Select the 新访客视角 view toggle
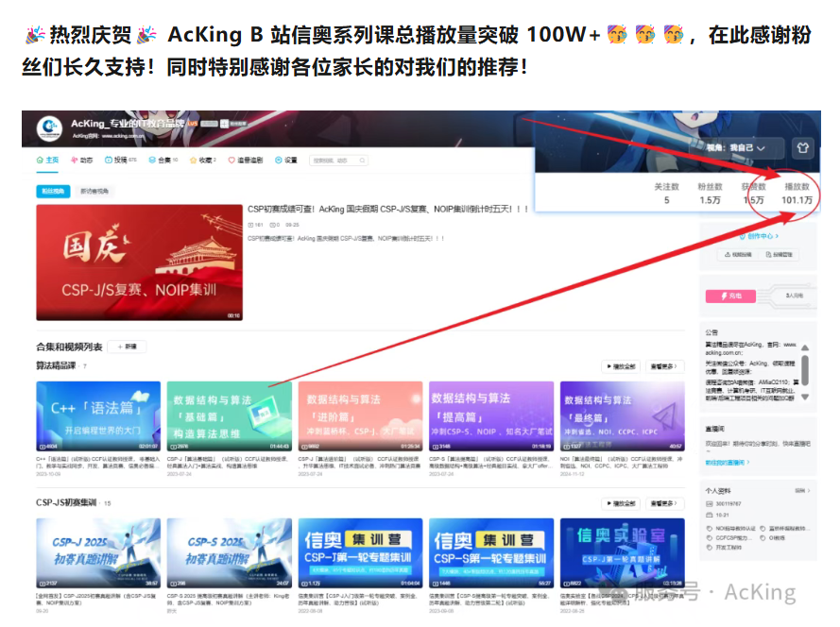This screenshot has width=840, height=627. [94, 191]
